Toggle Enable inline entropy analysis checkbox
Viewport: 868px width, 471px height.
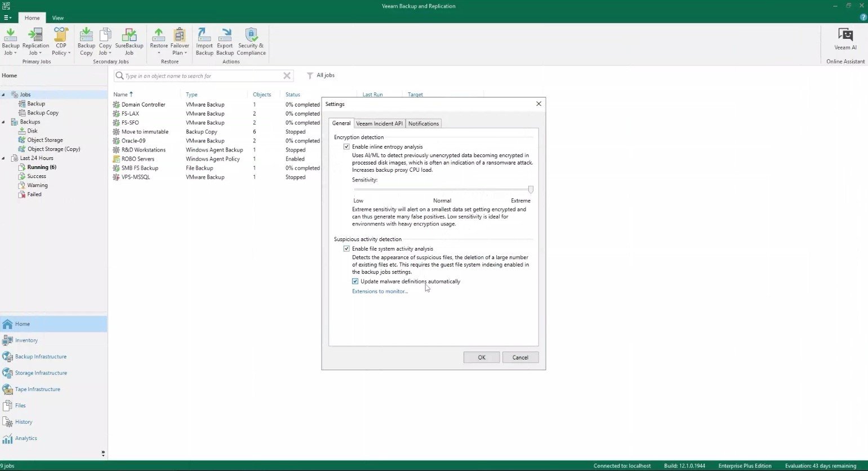(x=346, y=146)
